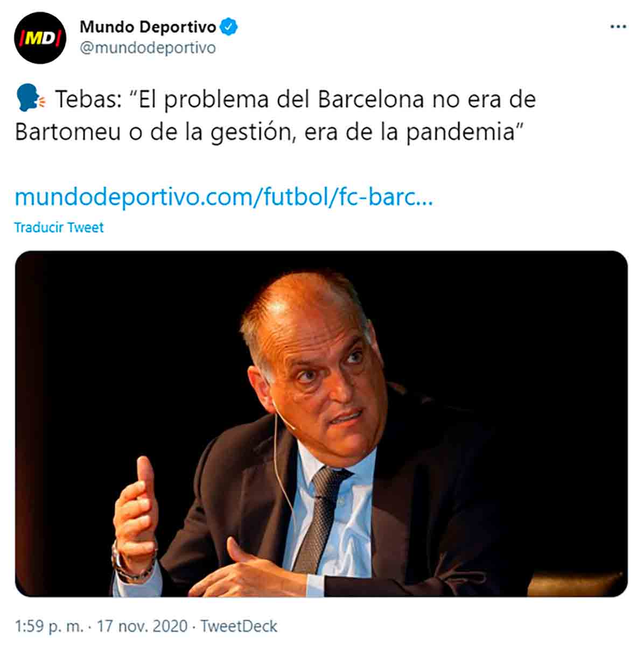Image resolution: width=644 pixels, height=646 pixels.
Task: Open the mundodeportivo.com/futbol article link
Action: (x=223, y=197)
